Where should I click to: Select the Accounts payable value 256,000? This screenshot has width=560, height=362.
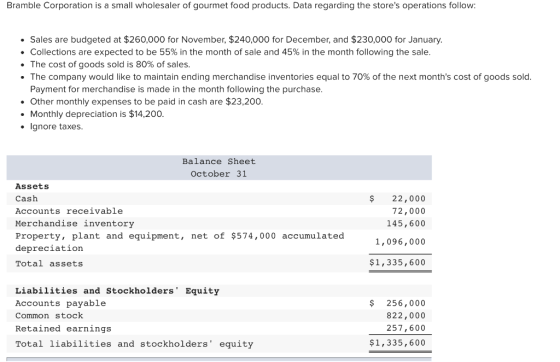pyautogui.click(x=406, y=303)
